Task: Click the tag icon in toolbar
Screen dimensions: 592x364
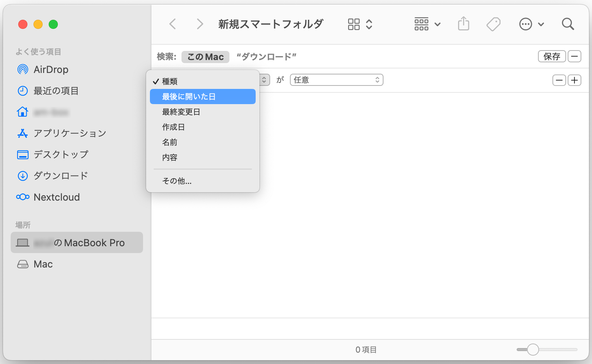Action: pyautogui.click(x=493, y=24)
